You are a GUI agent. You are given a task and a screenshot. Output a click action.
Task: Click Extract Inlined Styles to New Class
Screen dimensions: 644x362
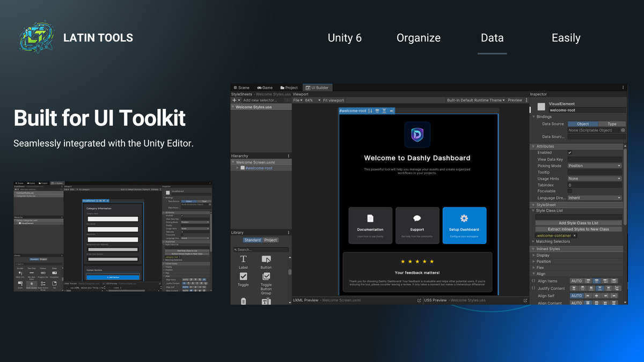578,229
